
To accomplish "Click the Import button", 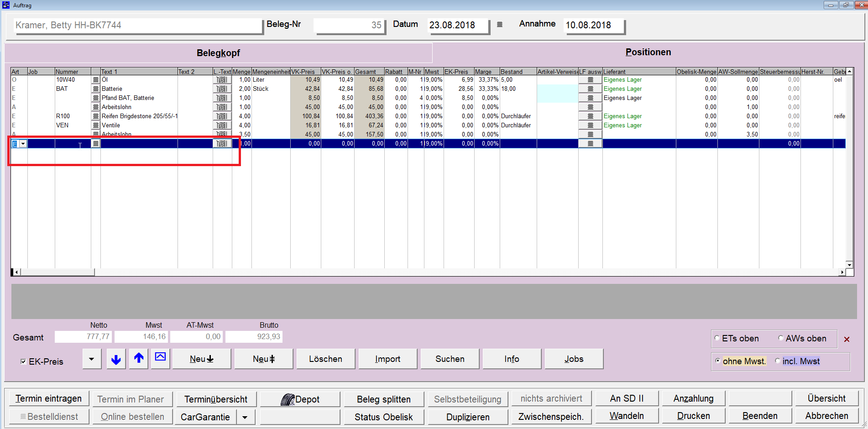I will (387, 359).
